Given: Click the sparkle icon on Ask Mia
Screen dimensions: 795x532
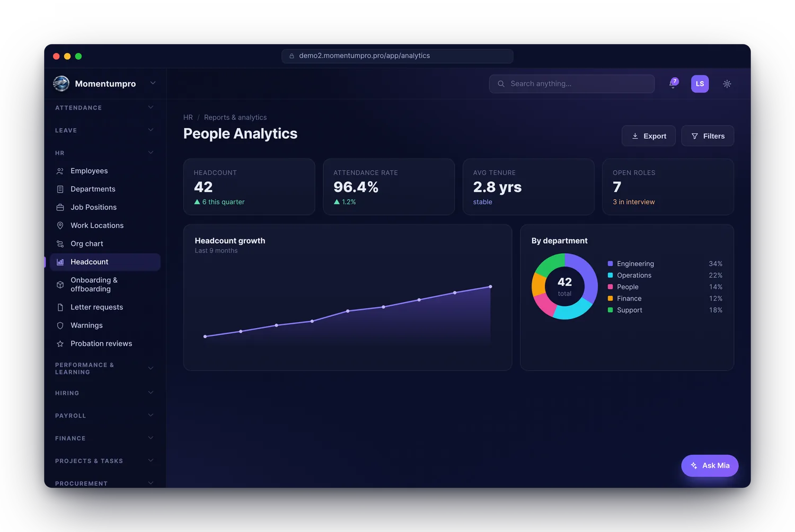Looking at the screenshot, I should click(x=694, y=466).
